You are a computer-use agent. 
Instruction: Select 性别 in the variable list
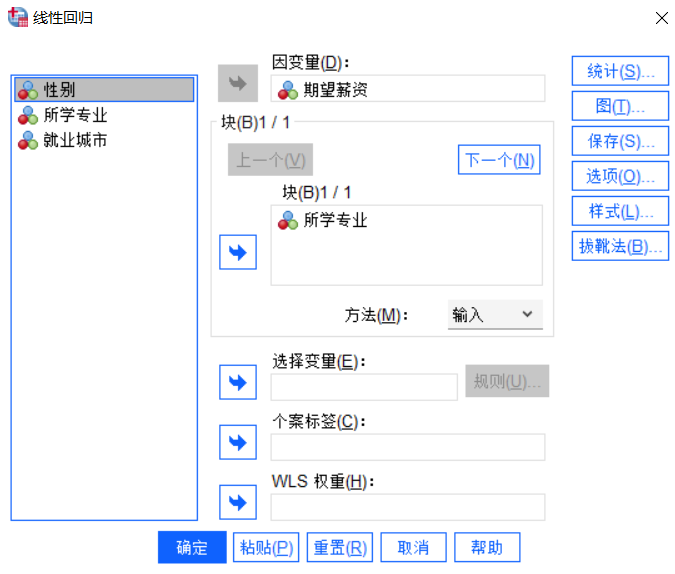[x=104, y=90]
